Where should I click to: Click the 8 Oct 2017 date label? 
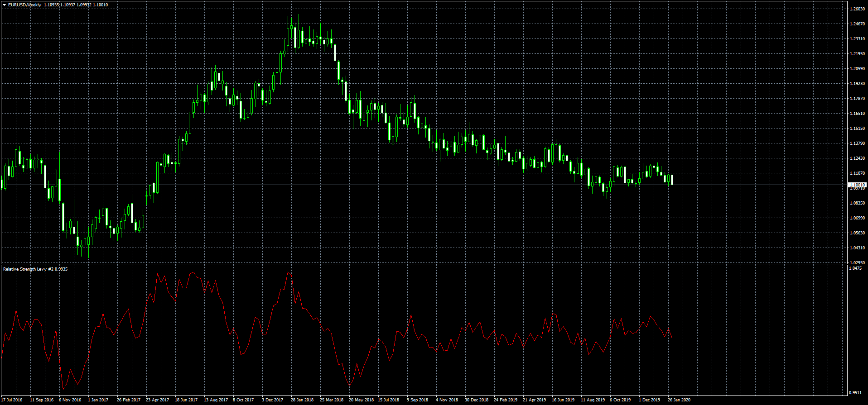click(x=243, y=400)
